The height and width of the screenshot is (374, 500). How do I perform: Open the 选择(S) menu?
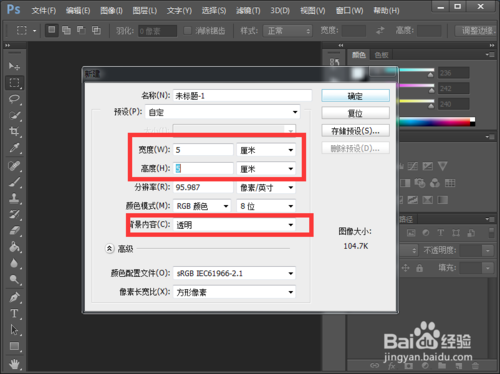click(214, 11)
